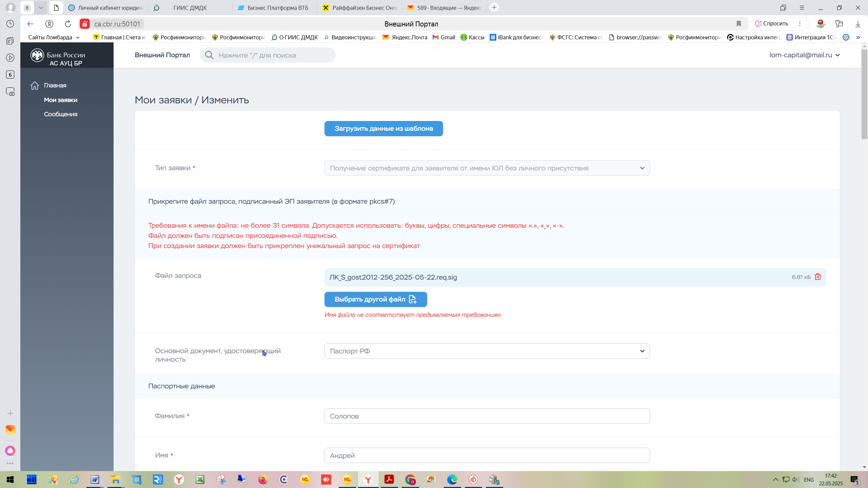
Task: Click the home icon beside Главная
Action: point(35,85)
